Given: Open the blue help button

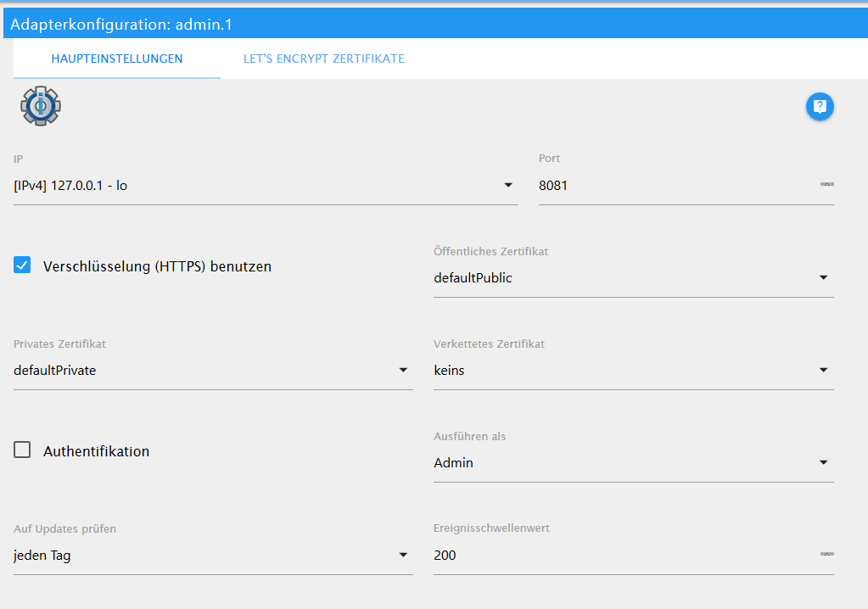Looking at the screenshot, I should click(x=820, y=106).
